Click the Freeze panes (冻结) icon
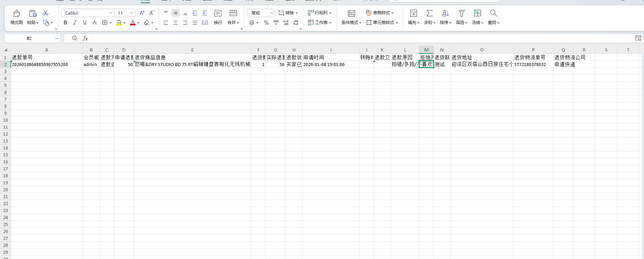The height and width of the screenshot is (259, 644). point(477,14)
